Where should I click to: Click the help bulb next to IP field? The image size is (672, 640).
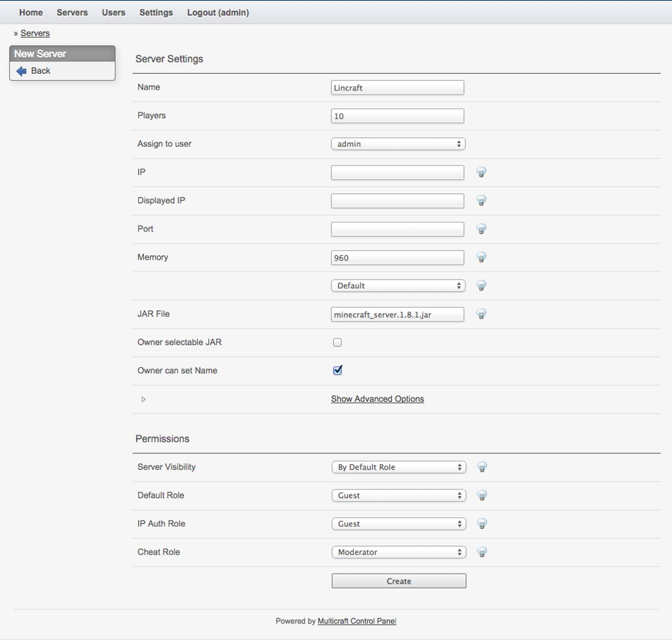tap(481, 172)
